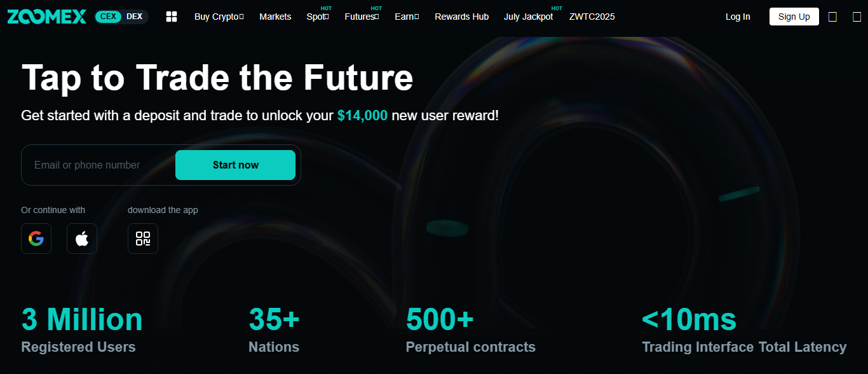Image resolution: width=868 pixels, height=374 pixels.
Task: Switch to DEX mode
Action: pyautogui.click(x=135, y=17)
